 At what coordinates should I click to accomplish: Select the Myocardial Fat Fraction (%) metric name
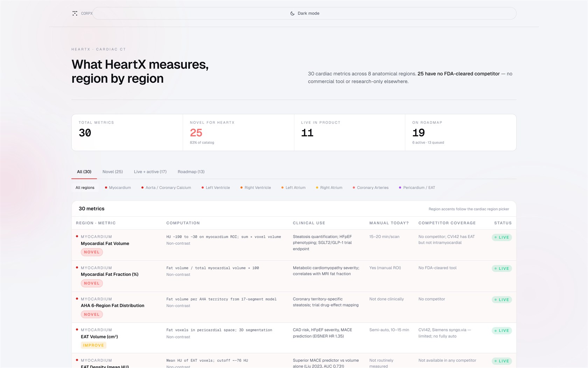(x=110, y=274)
